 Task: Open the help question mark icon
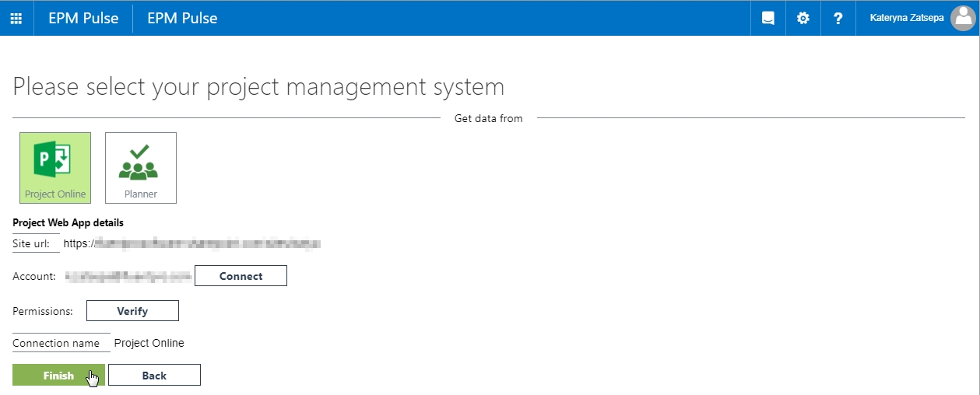coord(838,18)
